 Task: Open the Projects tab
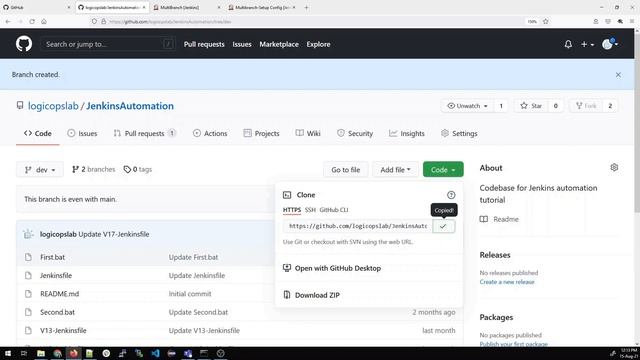click(x=261, y=133)
